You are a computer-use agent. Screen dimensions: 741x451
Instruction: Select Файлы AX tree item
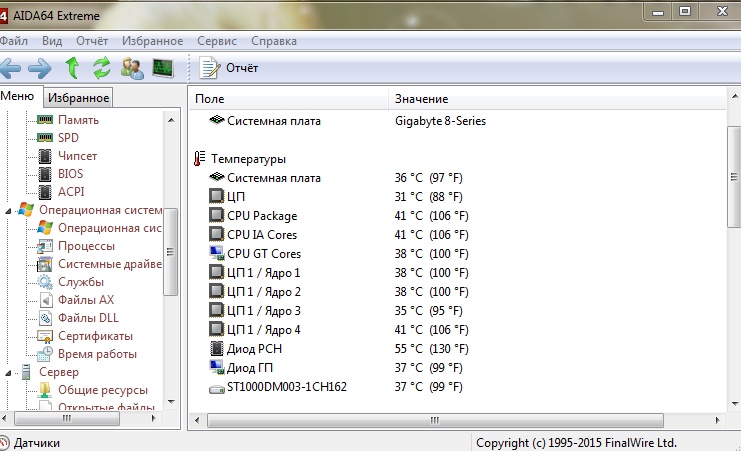tap(86, 300)
